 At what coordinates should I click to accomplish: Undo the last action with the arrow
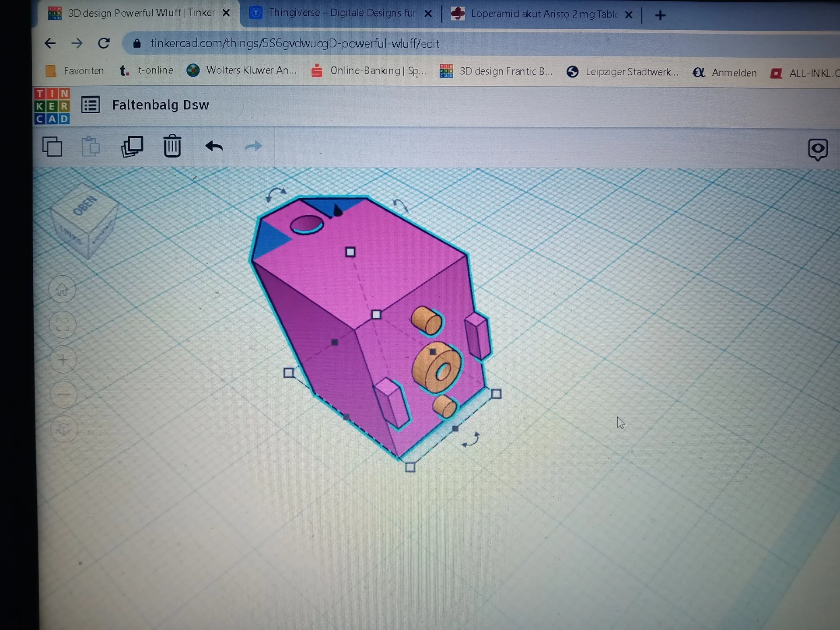(x=214, y=146)
